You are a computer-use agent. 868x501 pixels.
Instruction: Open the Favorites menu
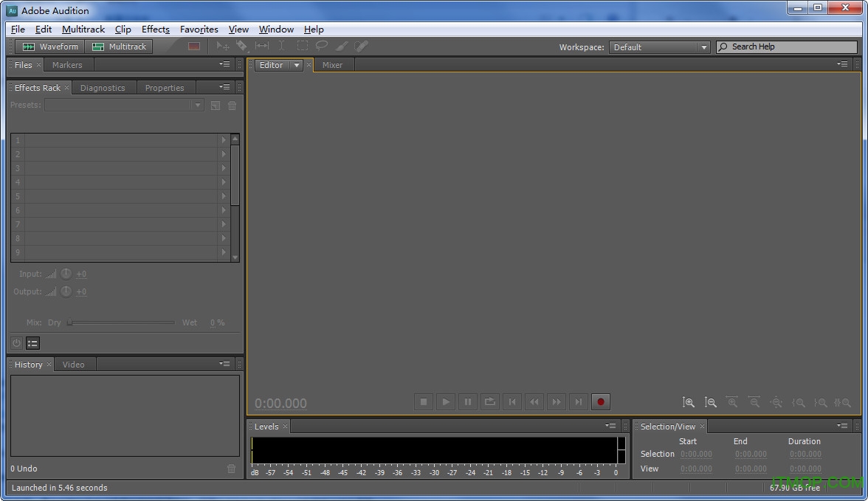point(199,30)
